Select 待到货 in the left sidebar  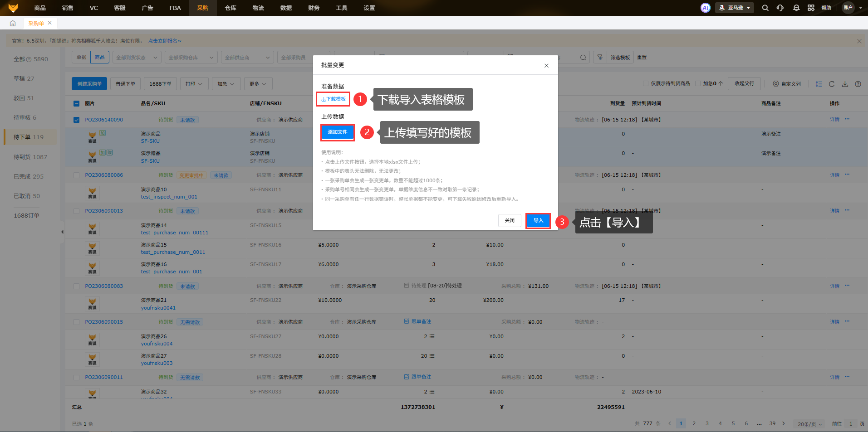tap(30, 157)
